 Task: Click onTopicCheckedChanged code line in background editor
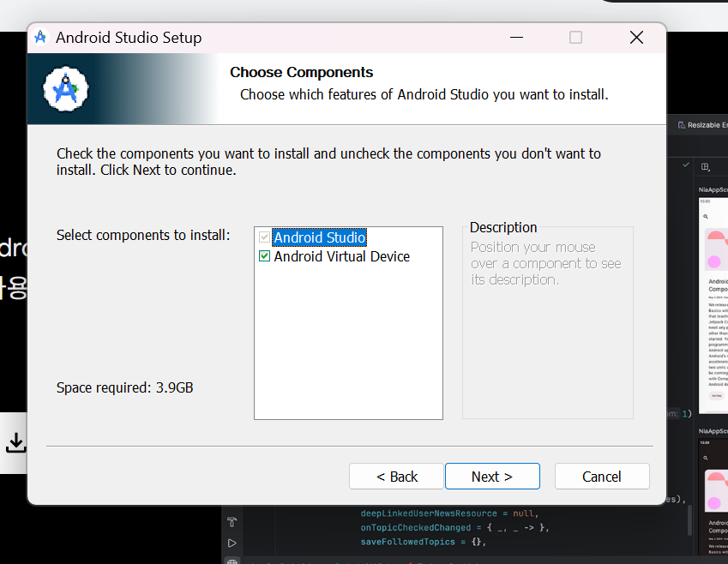(454, 528)
